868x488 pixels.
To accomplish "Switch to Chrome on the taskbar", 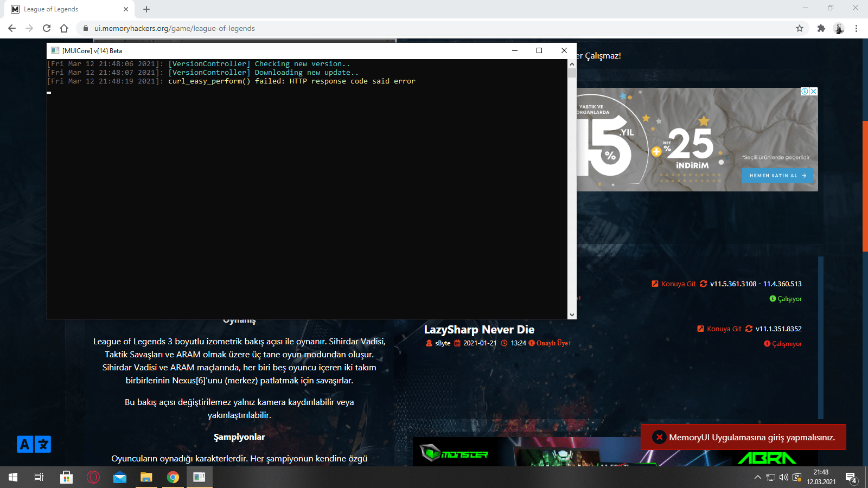I will tap(173, 477).
